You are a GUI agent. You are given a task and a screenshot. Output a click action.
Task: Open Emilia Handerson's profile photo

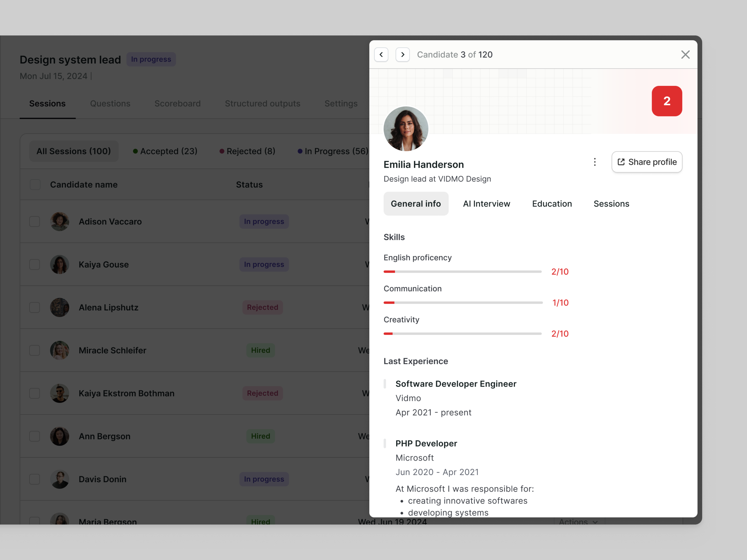click(x=406, y=129)
